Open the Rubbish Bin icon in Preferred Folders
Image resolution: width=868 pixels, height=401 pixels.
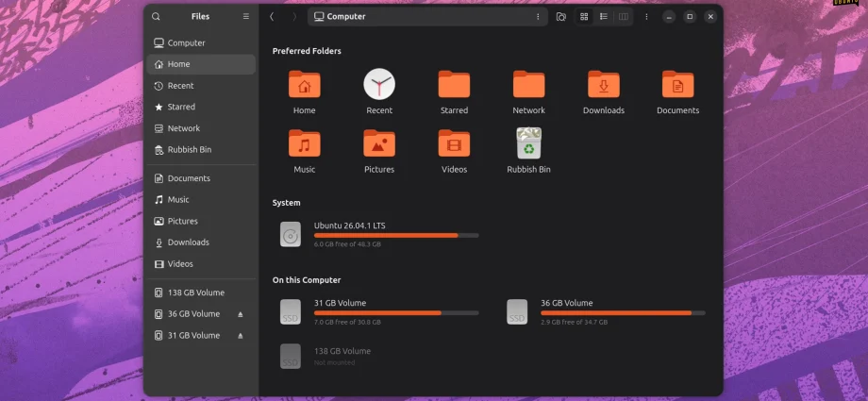click(528, 142)
